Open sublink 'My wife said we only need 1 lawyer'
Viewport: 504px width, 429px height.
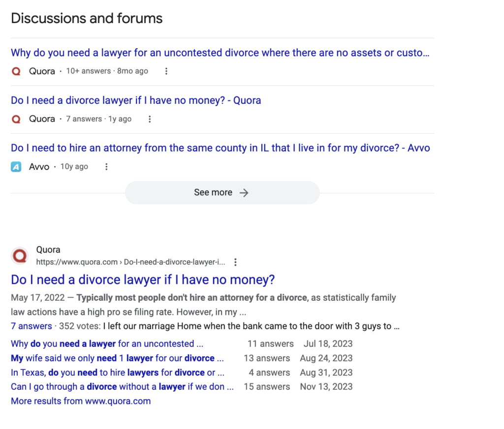click(x=117, y=358)
